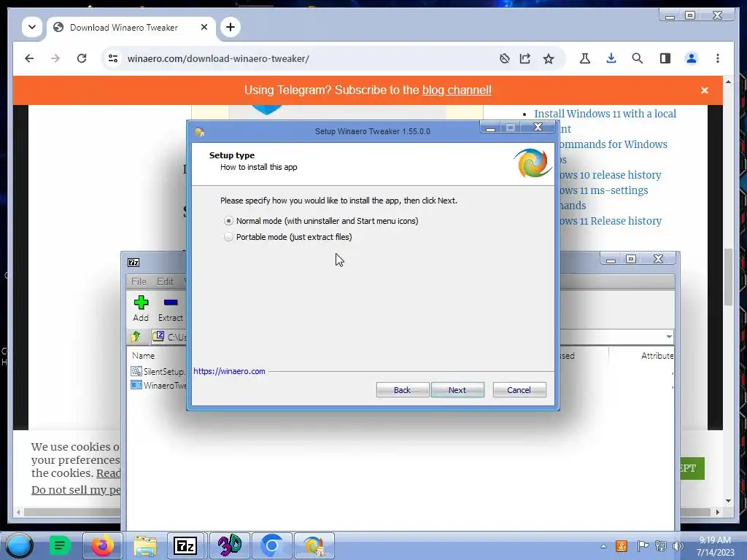Click Extract in 7-Zip toolbar

(171, 308)
